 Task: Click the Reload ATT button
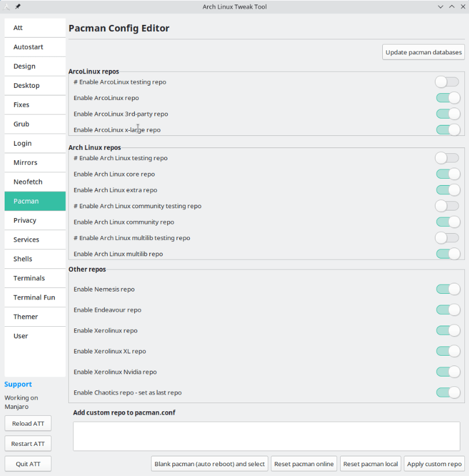pyautogui.click(x=28, y=423)
